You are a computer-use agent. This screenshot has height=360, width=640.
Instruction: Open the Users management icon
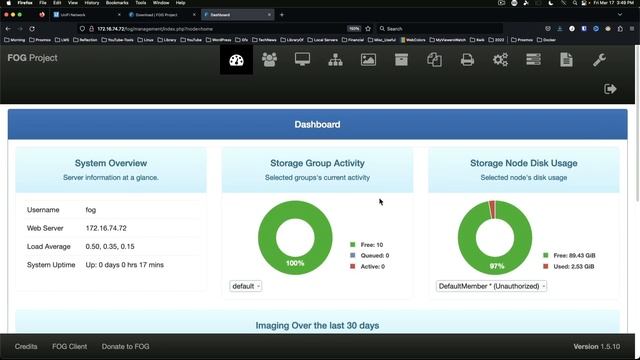269,60
